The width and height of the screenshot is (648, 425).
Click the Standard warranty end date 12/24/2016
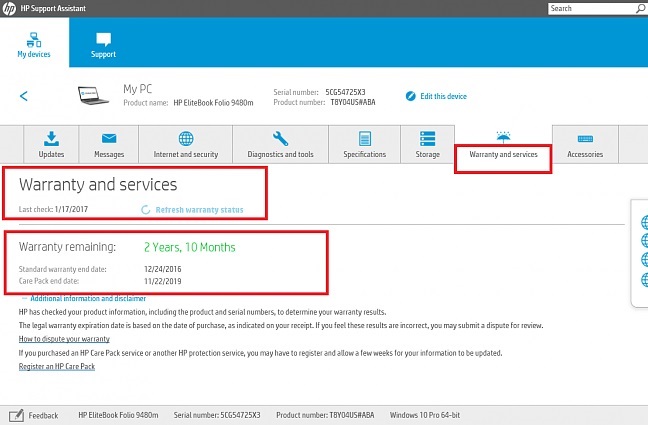point(162,269)
